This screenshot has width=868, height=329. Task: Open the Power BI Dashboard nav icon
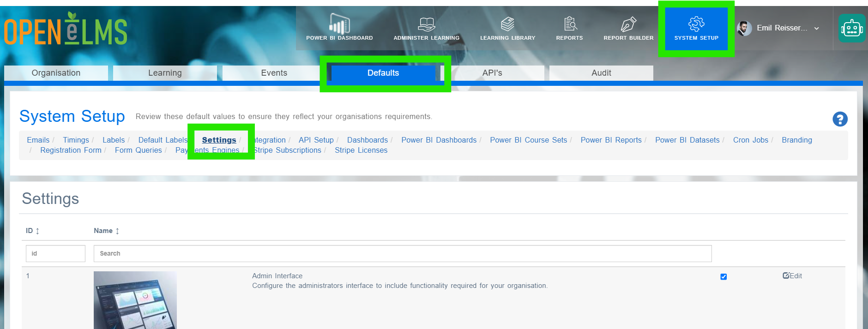pyautogui.click(x=339, y=24)
